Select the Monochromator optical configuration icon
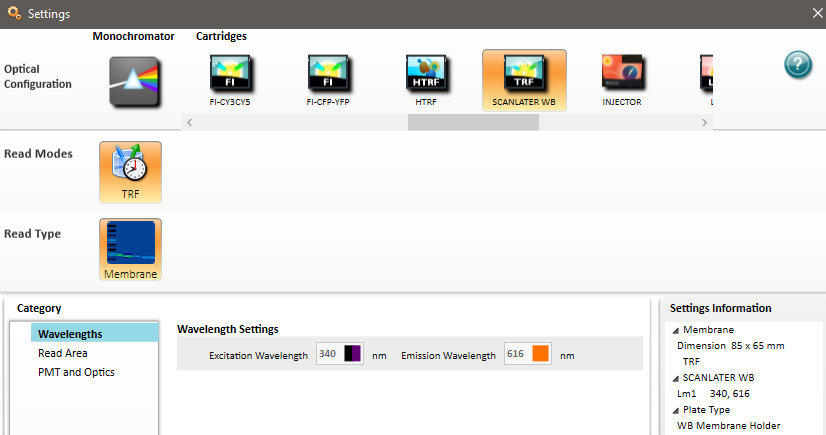 pyautogui.click(x=134, y=82)
